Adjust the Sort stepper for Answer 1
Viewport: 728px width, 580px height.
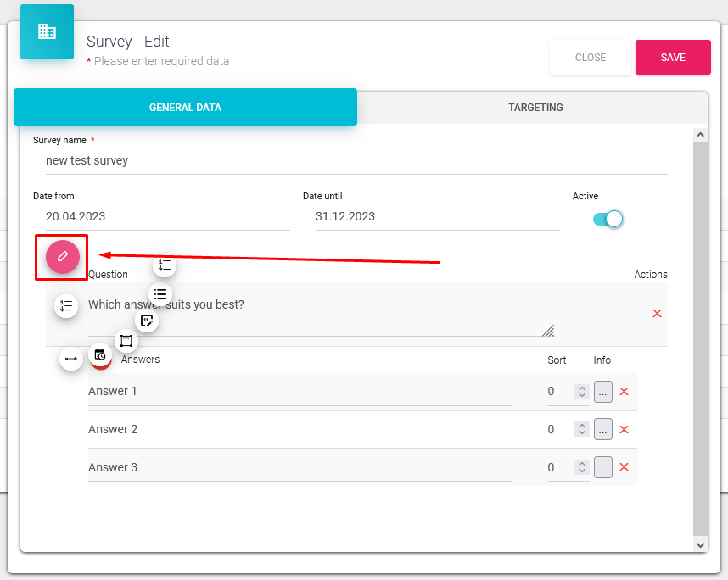click(x=581, y=392)
